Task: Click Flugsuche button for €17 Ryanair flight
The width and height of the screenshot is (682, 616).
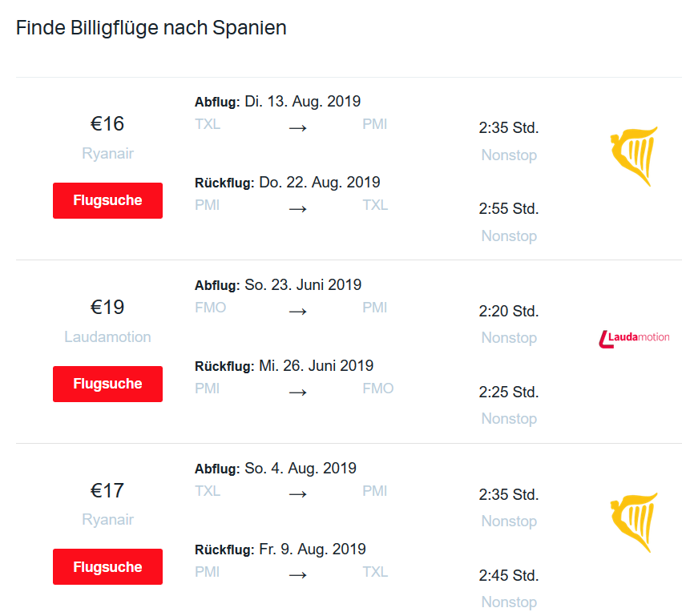Action: click(107, 567)
